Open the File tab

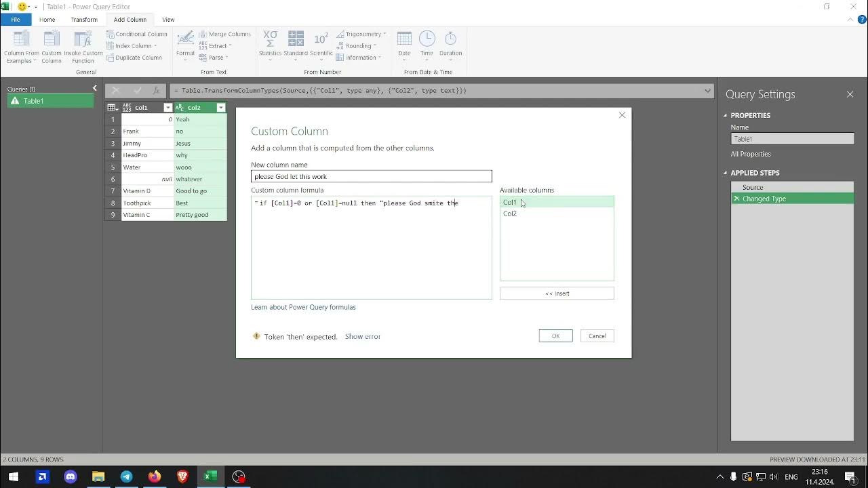click(x=16, y=20)
